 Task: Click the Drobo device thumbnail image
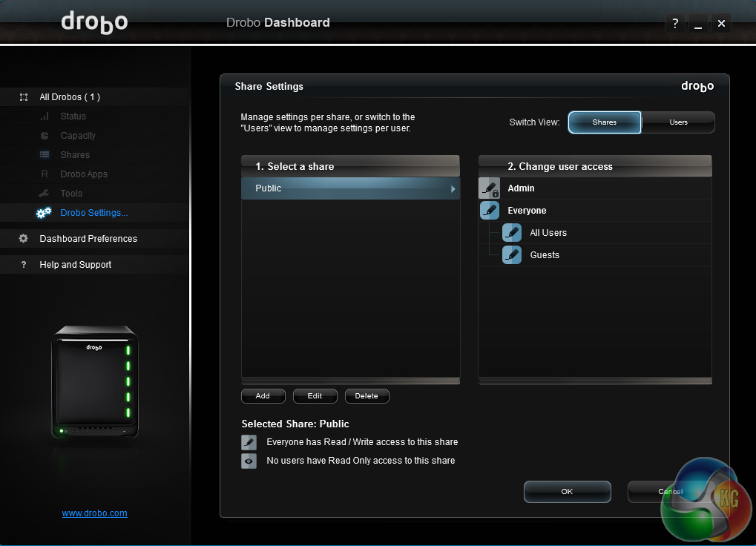pyautogui.click(x=94, y=382)
